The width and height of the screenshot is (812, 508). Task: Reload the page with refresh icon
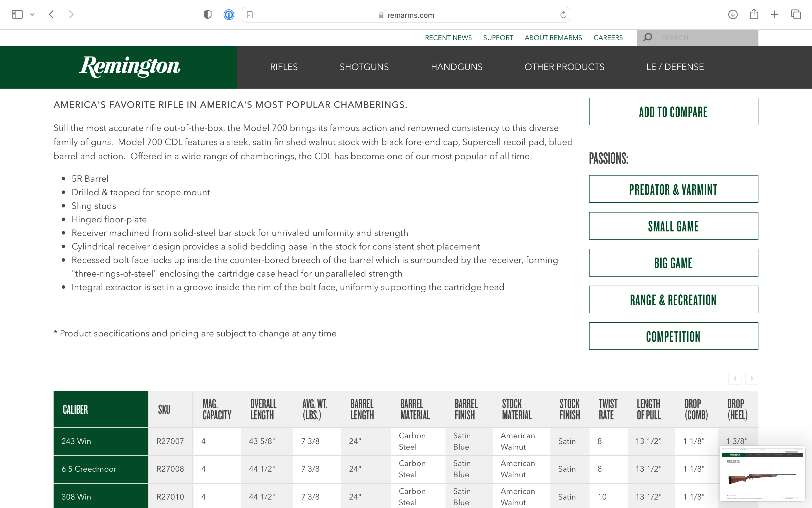[x=563, y=15]
